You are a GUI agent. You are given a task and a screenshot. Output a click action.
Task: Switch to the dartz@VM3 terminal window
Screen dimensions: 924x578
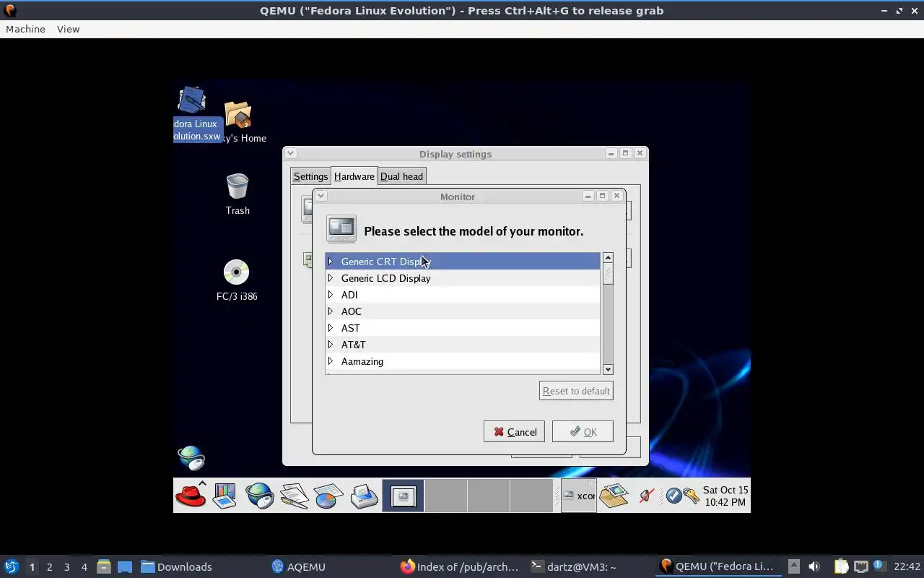574,566
